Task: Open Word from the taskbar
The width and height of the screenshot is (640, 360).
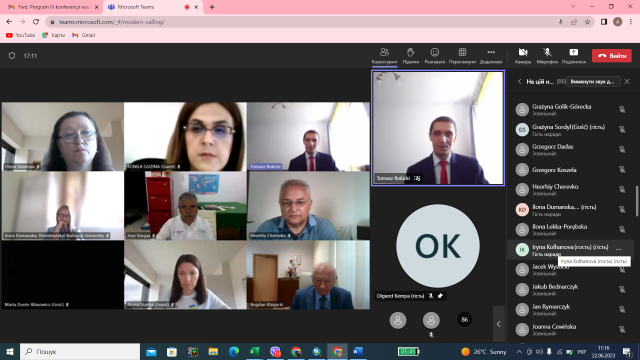Action: 358,351
